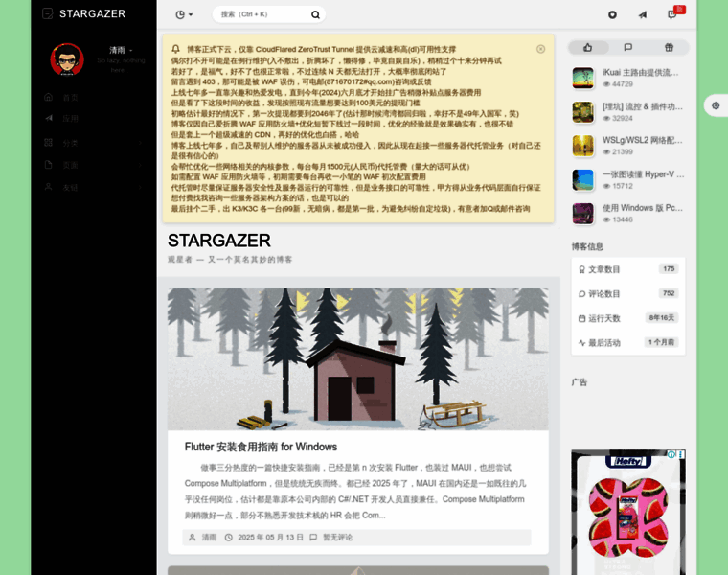
Task: Open the floating gear settings button
Action: point(716,105)
